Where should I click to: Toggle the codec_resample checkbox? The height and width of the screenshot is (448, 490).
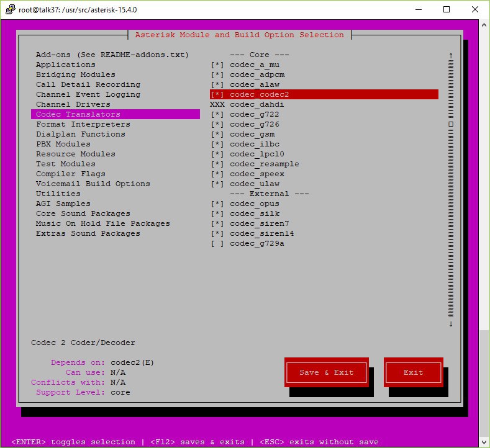[217, 164]
